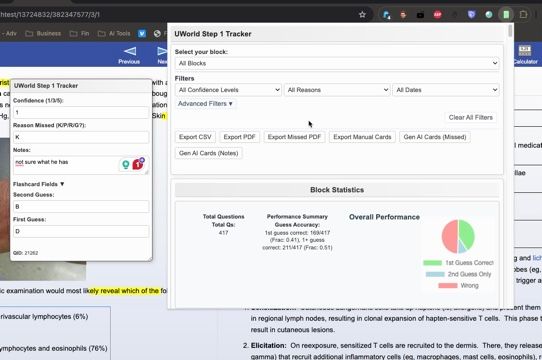542x360 pixels.
Task: Click the popup vertical scrollbar
Action: 510,31
